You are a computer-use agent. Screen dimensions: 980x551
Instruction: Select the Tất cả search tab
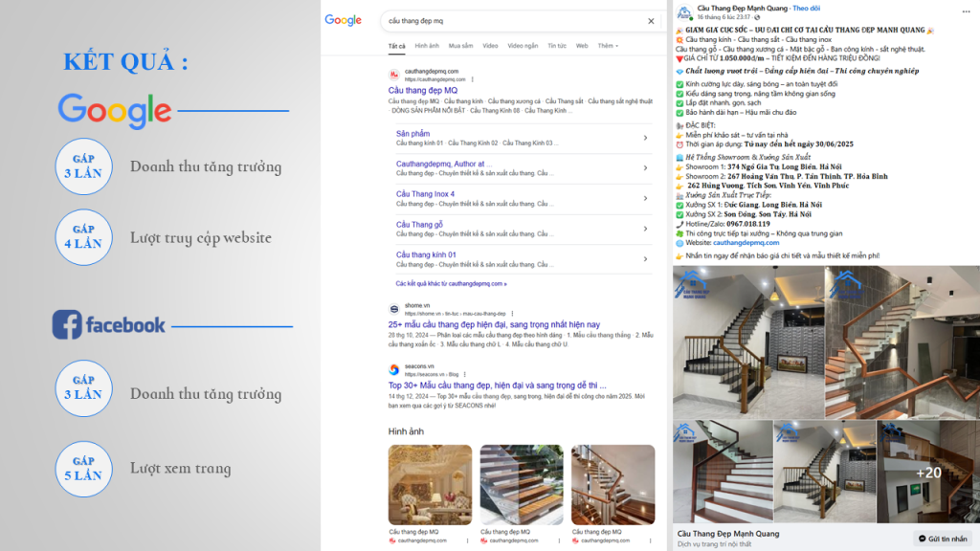(397, 46)
